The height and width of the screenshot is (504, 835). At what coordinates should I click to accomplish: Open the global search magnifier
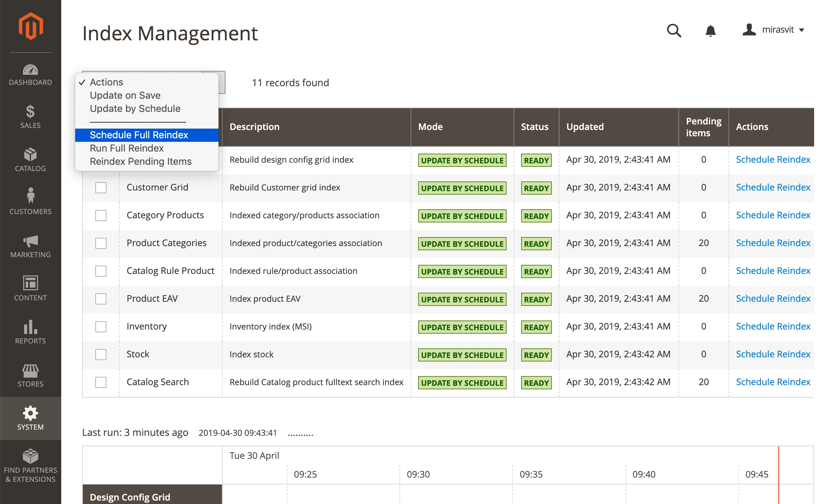(x=674, y=31)
